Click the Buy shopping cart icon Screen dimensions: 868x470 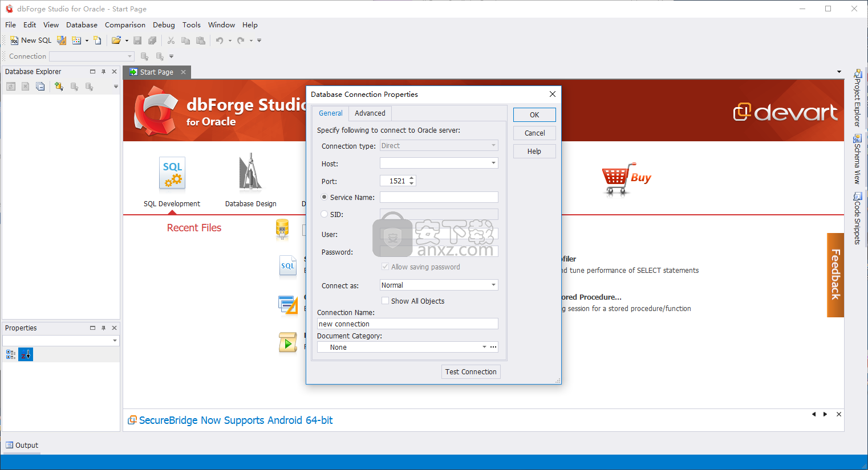point(626,179)
